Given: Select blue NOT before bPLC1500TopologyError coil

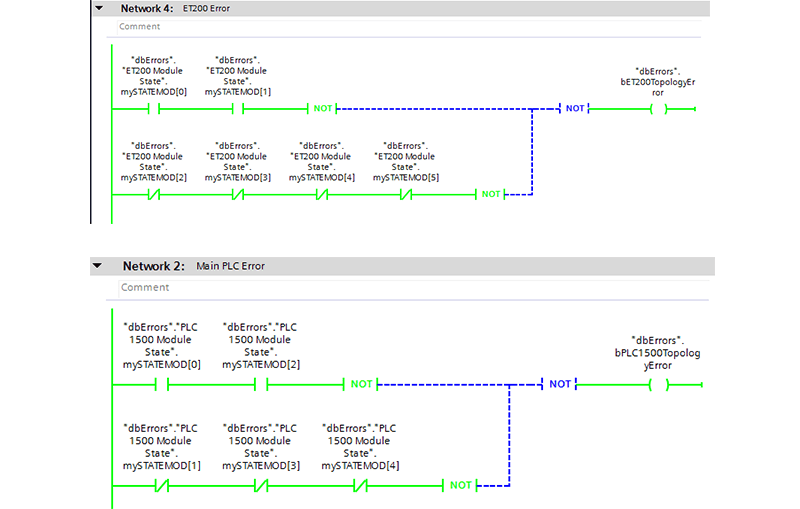Looking at the screenshot, I should 559,384.
